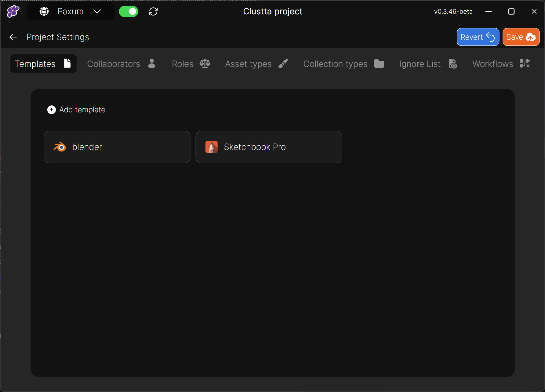The width and height of the screenshot is (545, 392).
Task: Open the Eaxum studio selector
Action: coord(71,12)
